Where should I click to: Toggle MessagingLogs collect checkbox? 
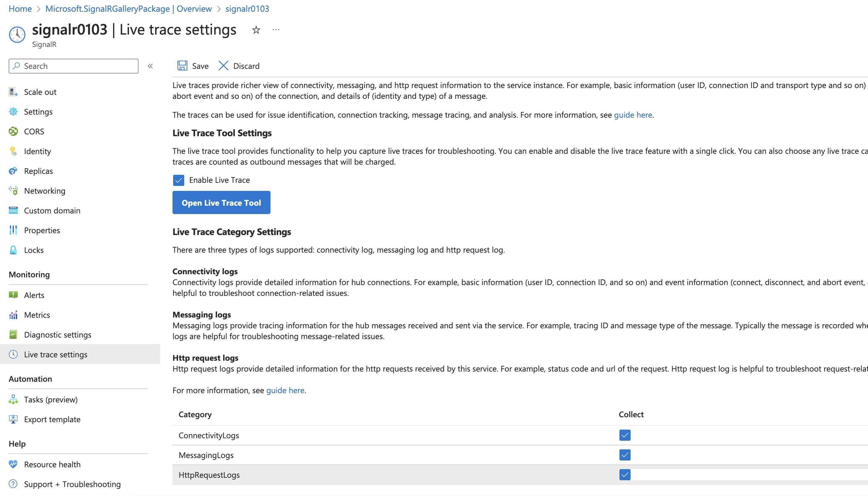(x=625, y=455)
